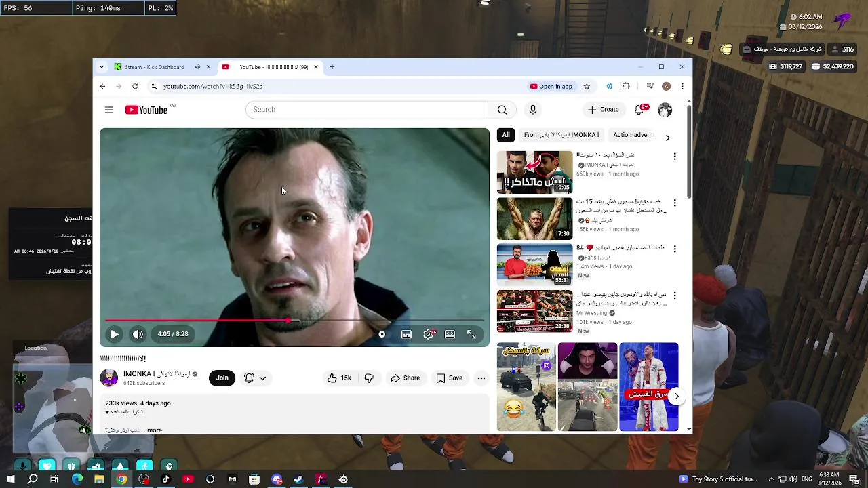The image size is (868, 488).
Task: Open options for the 669k views video
Action: click(x=674, y=157)
